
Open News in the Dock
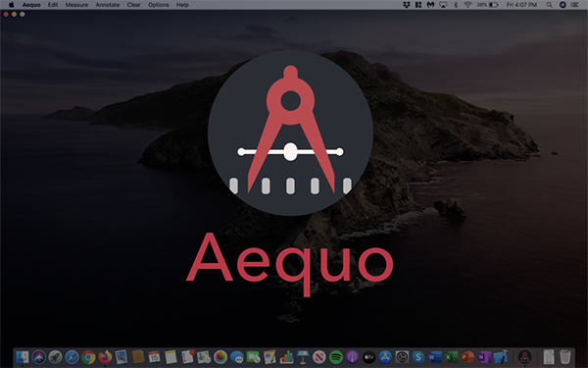pyautogui.click(x=319, y=357)
